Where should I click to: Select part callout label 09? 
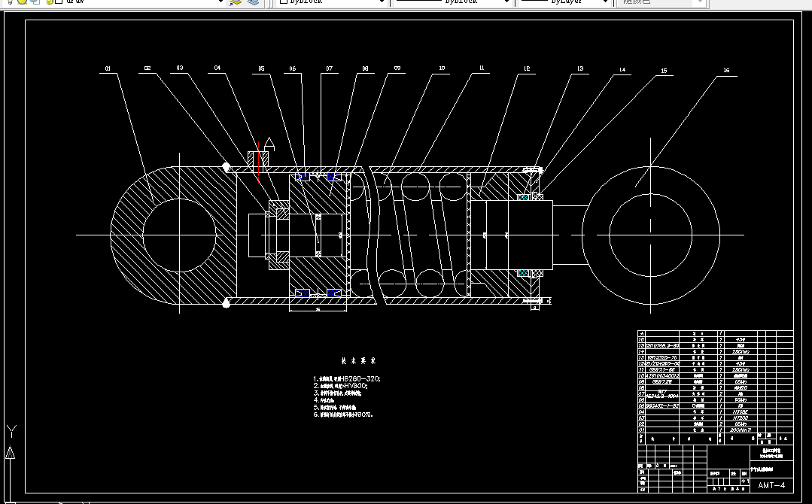(x=397, y=68)
